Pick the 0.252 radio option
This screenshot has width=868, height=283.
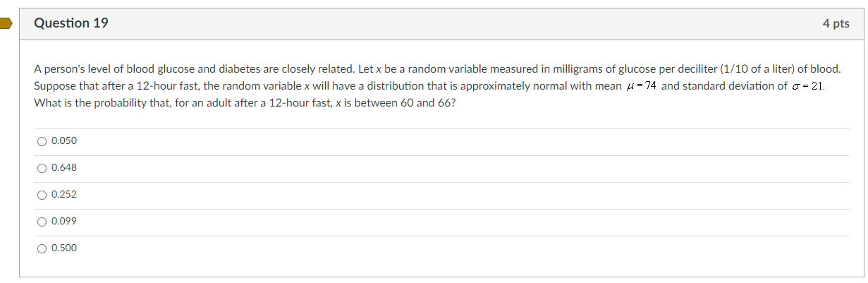(x=42, y=195)
